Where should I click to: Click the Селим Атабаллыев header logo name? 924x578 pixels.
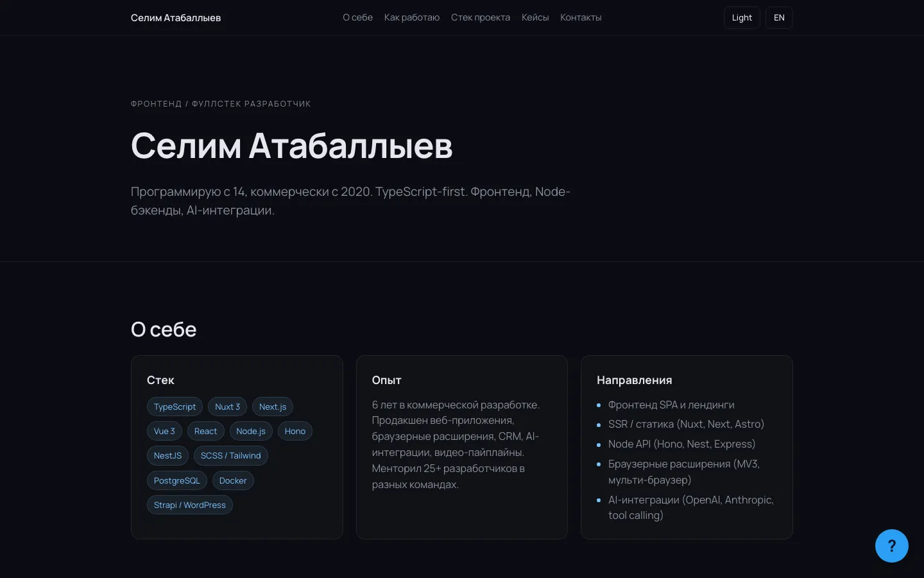tap(176, 18)
